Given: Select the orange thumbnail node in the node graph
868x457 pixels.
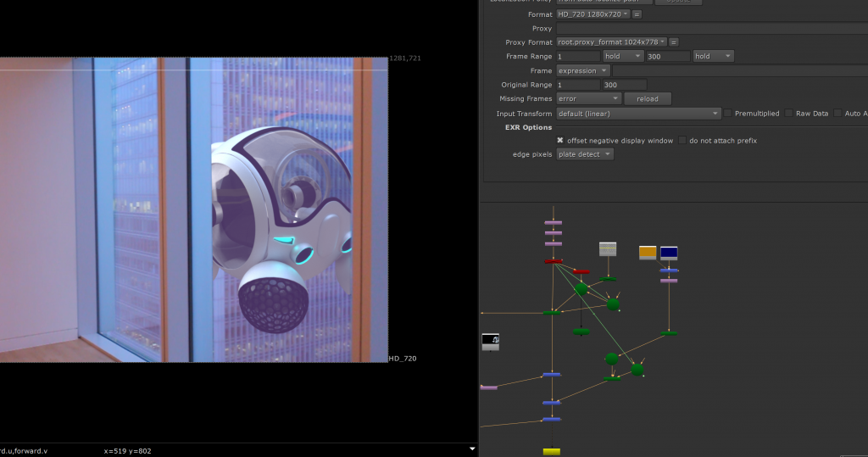Looking at the screenshot, I should pos(648,253).
